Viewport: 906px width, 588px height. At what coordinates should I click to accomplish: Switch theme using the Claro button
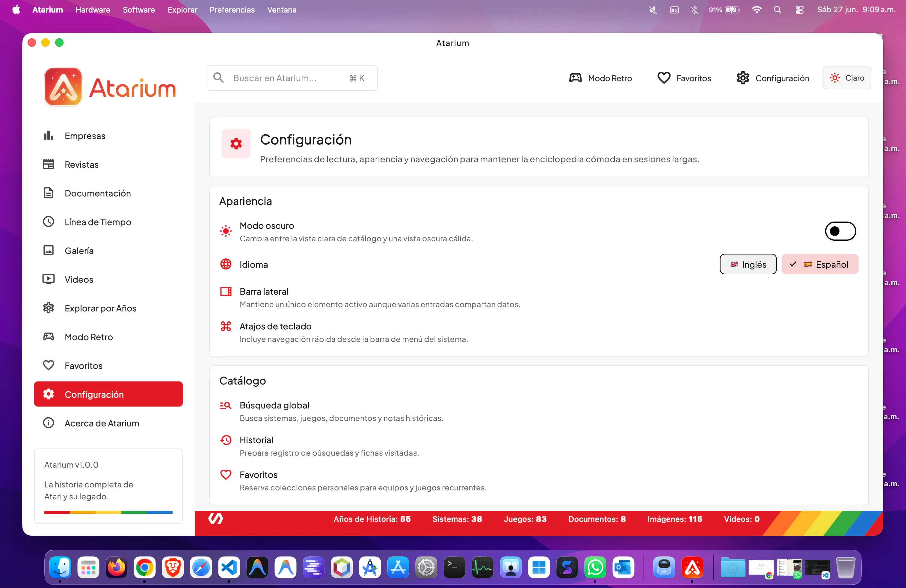tap(847, 78)
